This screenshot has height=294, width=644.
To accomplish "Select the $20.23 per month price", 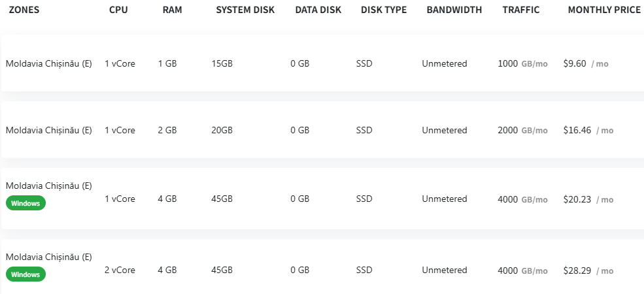I will tap(577, 199).
